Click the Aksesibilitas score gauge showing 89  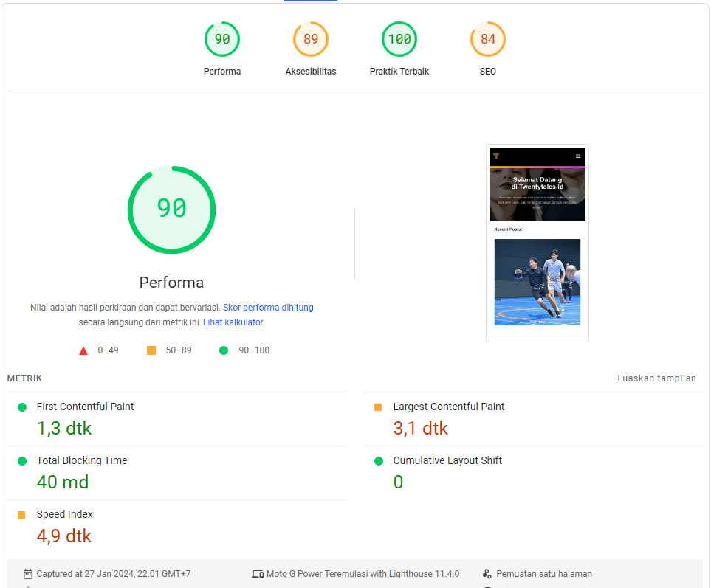(x=311, y=39)
